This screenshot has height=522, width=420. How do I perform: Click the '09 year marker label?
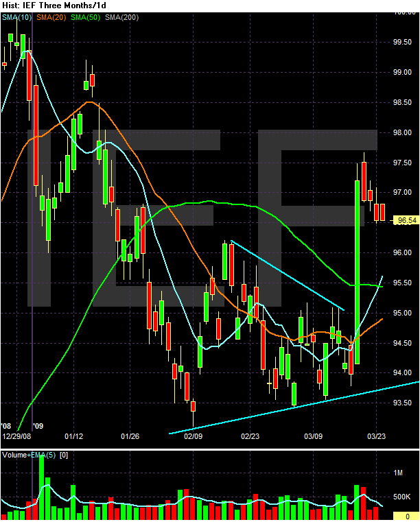click(x=38, y=426)
